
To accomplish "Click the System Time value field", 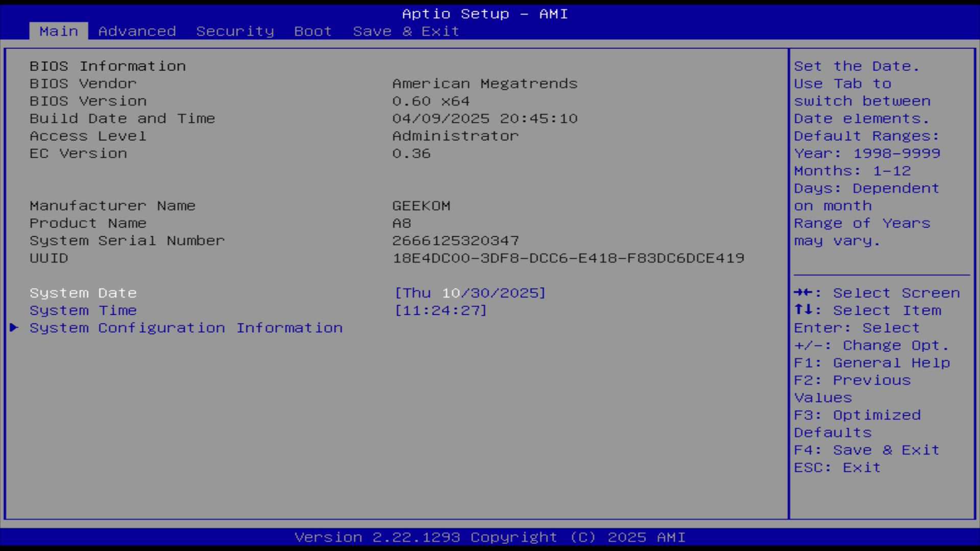I will (441, 310).
